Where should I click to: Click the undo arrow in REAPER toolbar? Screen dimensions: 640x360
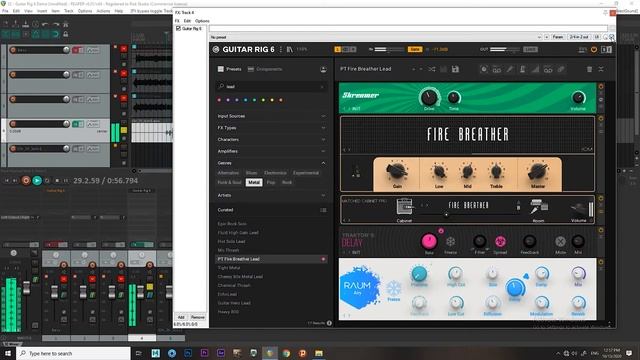45,25
